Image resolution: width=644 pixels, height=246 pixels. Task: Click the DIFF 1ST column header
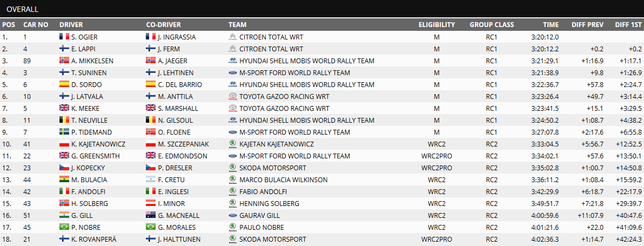628,24
